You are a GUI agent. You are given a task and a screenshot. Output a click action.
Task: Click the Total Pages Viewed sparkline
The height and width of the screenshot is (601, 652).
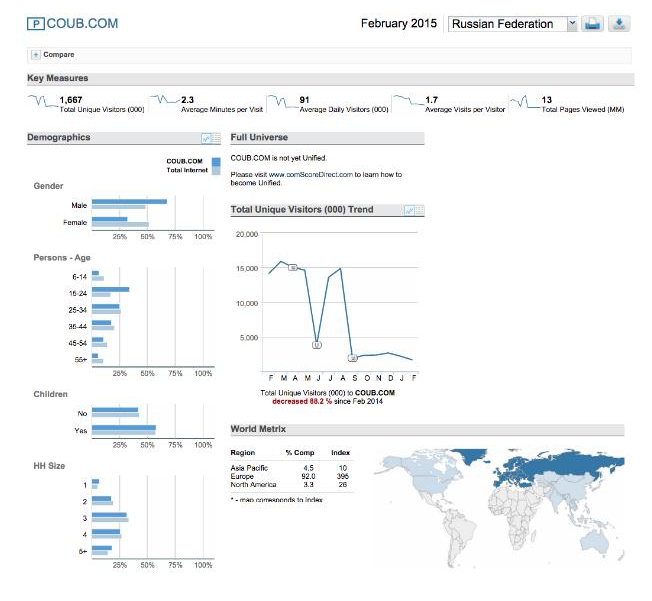click(x=524, y=100)
